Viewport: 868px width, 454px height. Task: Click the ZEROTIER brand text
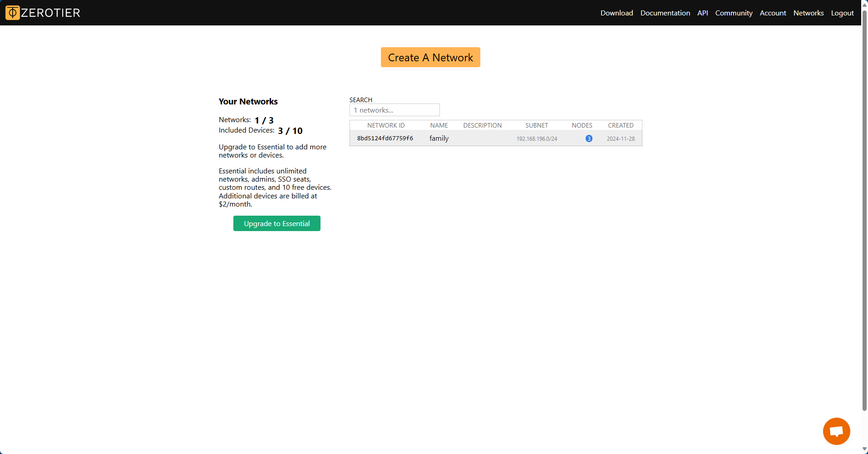[50, 13]
